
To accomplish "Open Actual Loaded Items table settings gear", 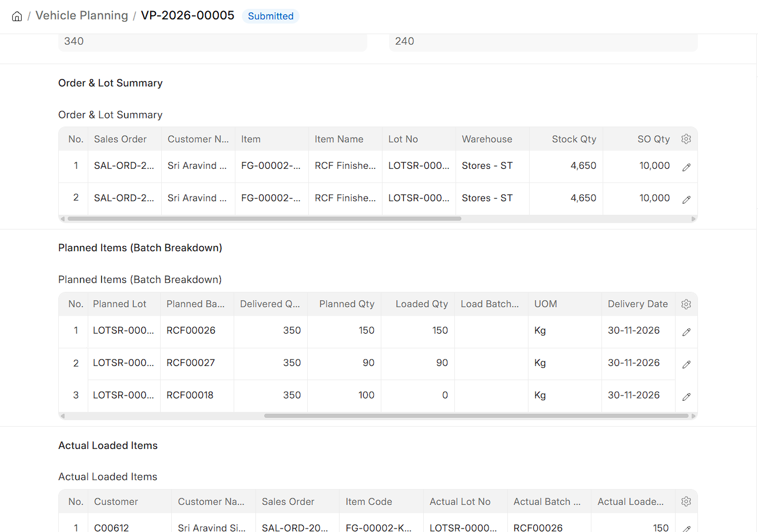I will [x=686, y=501].
